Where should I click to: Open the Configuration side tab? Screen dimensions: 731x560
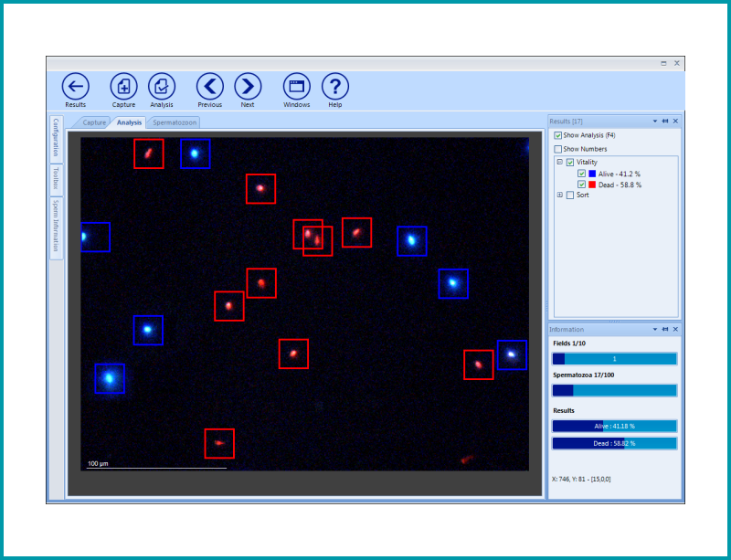[56, 138]
